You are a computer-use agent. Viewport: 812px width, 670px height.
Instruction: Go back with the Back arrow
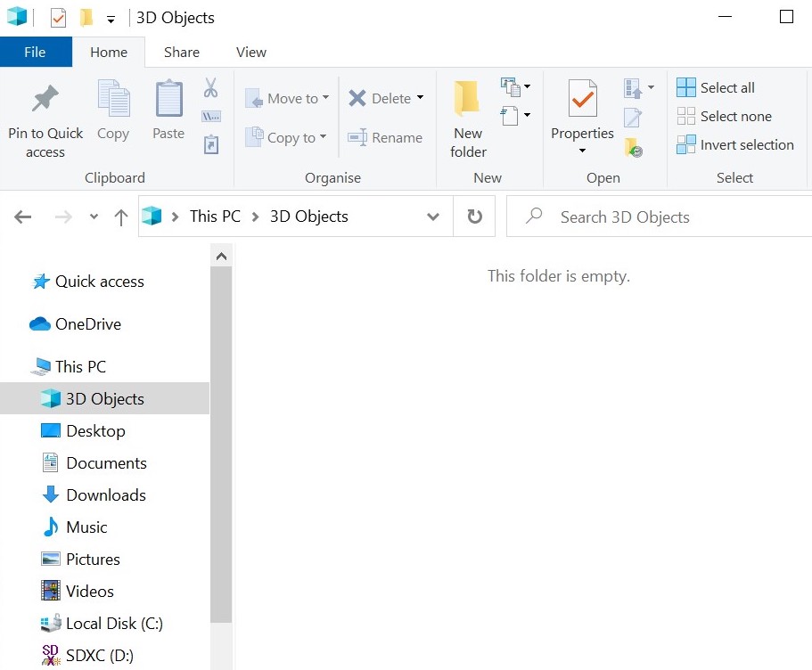pos(23,217)
